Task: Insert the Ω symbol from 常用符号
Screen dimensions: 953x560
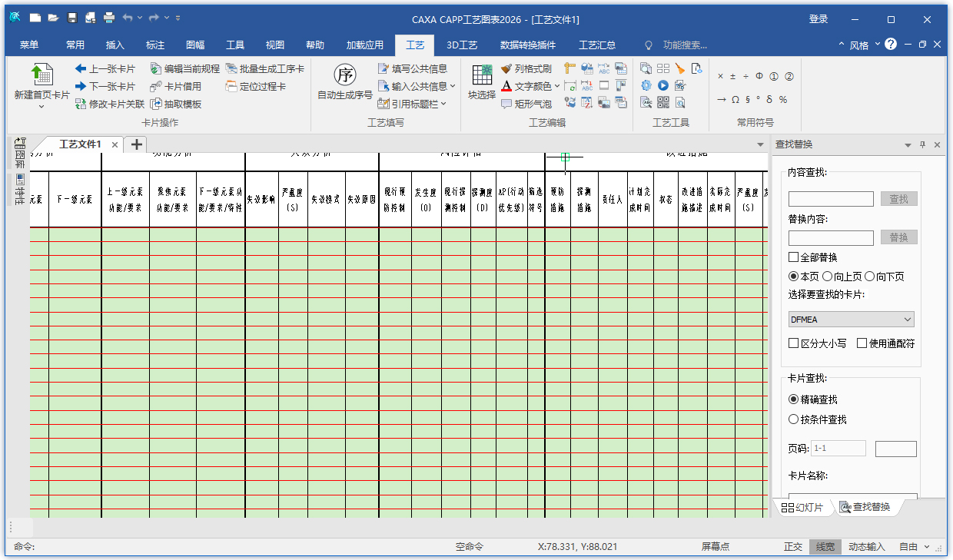Action: tap(735, 99)
